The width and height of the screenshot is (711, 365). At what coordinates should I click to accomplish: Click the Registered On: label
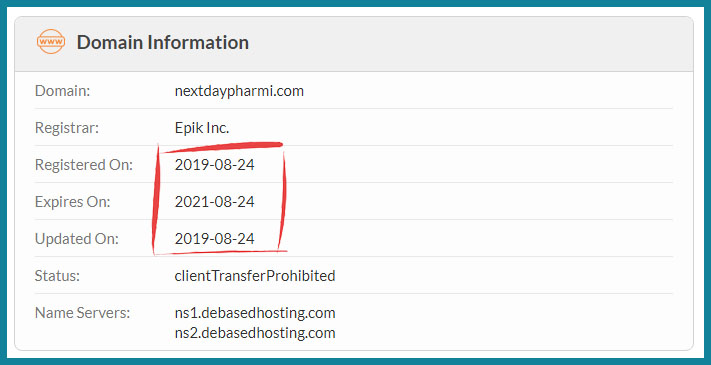(x=84, y=165)
